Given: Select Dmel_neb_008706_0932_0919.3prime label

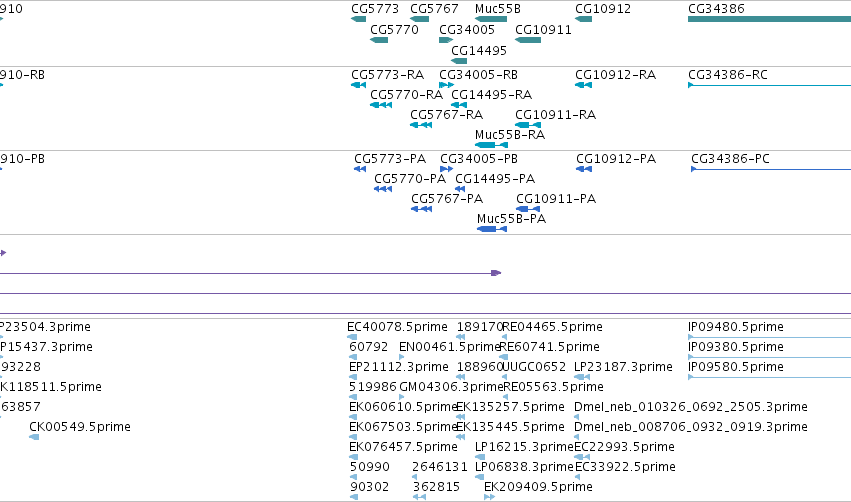Looking at the screenshot, I should [691, 427].
